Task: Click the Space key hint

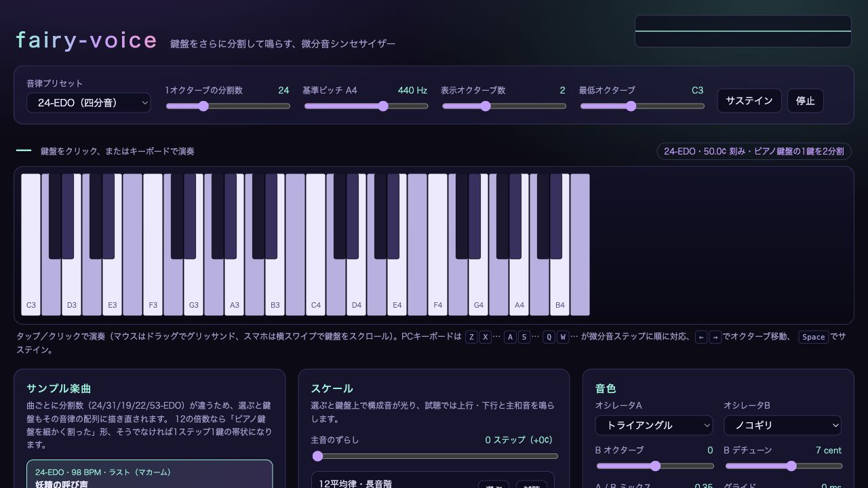Action: tap(813, 337)
